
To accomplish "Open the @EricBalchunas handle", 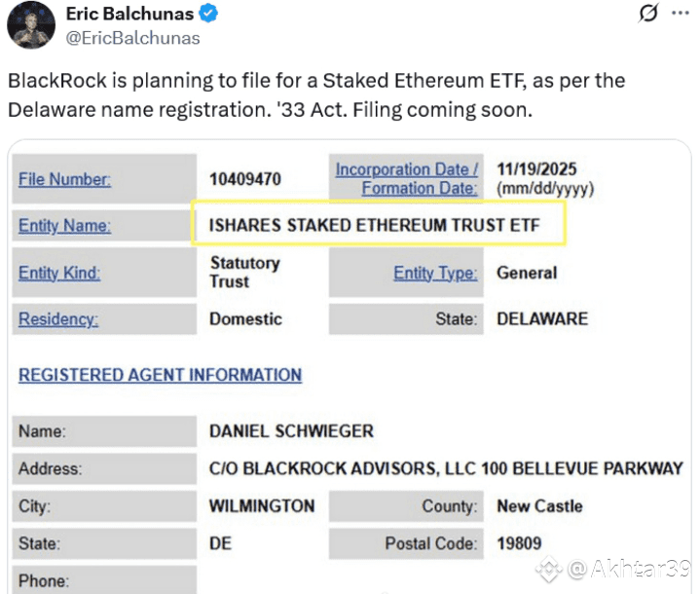I will coord(132,38).
